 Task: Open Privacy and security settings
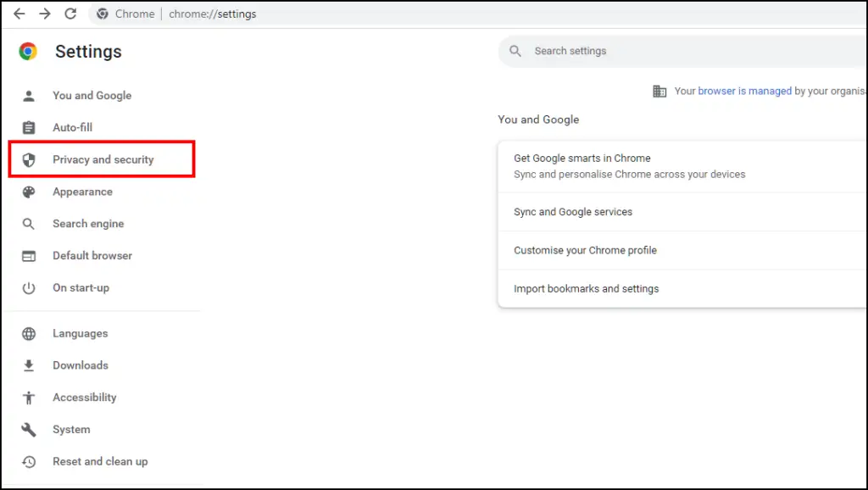(x=102, y=159)
